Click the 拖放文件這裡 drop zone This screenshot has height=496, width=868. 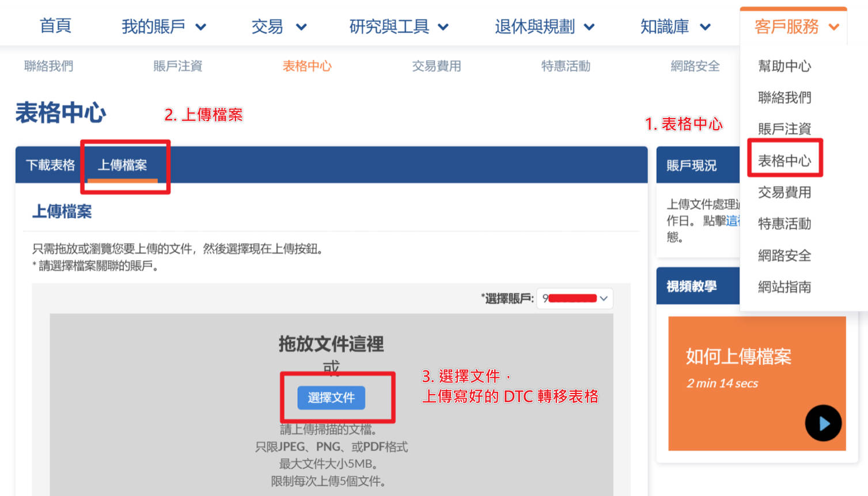pyautogui.click(x=331, y=344)
